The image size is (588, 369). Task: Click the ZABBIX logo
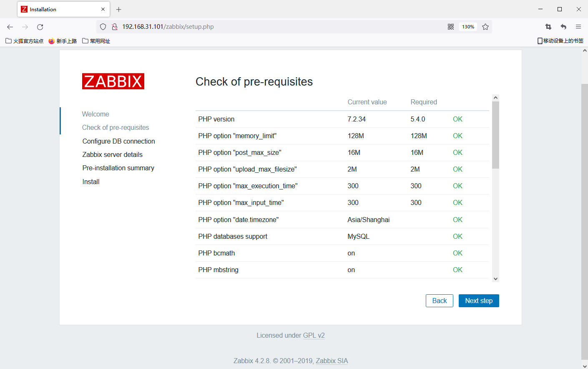[x=113, y=81]
